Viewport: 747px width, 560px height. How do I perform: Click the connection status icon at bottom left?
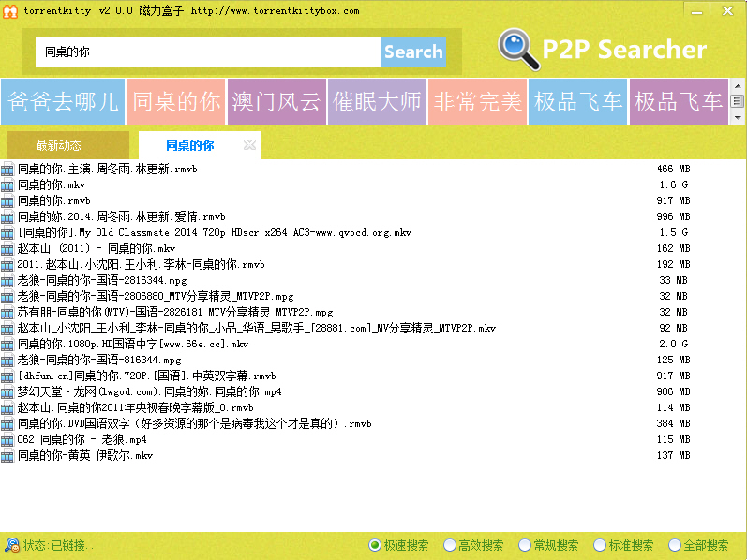(11, 545)
